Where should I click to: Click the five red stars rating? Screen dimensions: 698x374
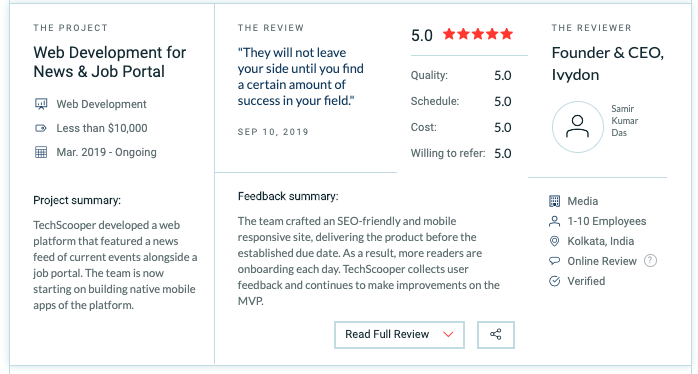(x=478, y=34)
